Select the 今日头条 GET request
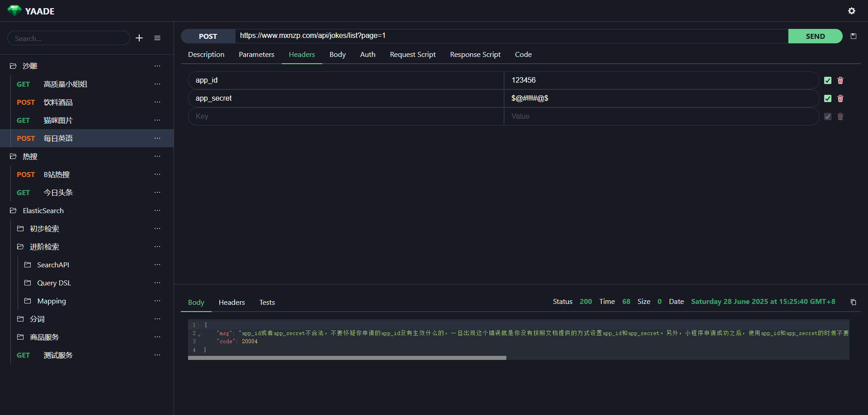This screenshot has height=415, width=868. pyautogui.click(x=58, y=192)
